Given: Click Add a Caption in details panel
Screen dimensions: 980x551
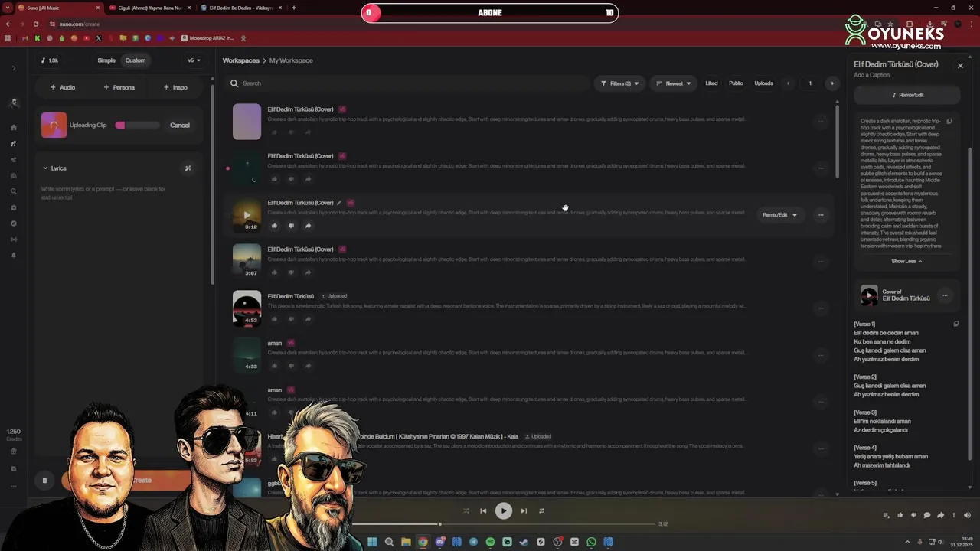Looking at the screenshot, I should point(871,75).
